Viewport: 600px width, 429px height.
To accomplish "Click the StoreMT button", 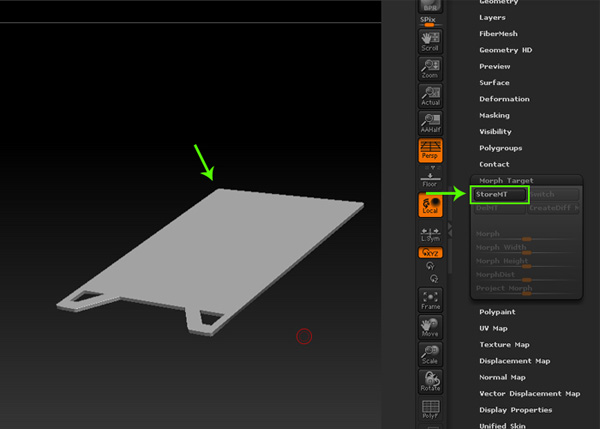I will tap(498, 194).
